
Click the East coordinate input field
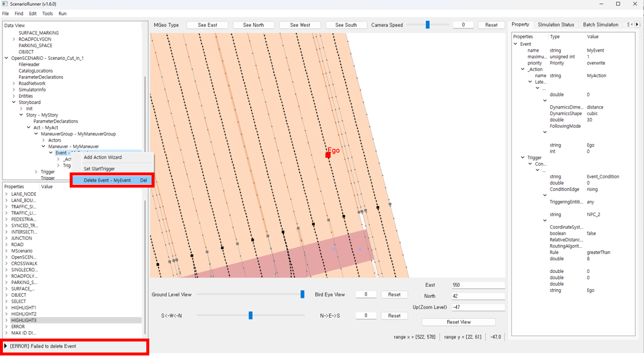click(478, 285)
